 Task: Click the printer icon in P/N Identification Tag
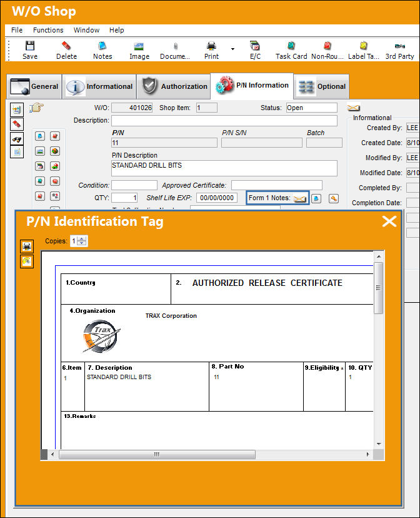[27, 246]
